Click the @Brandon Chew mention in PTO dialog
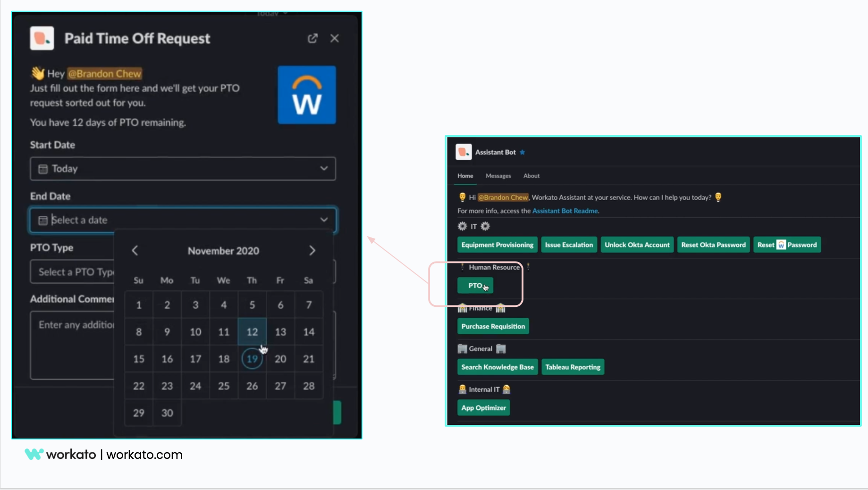 click(104, 74)
